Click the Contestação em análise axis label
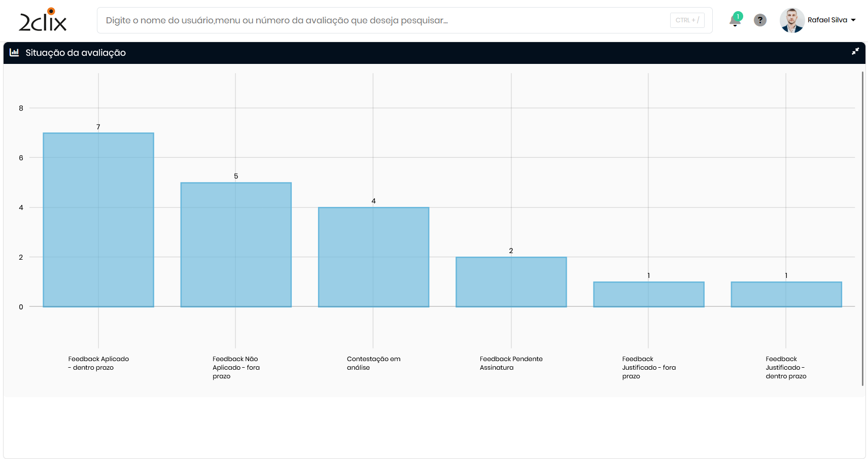The image size is (868, 459). 373,363
